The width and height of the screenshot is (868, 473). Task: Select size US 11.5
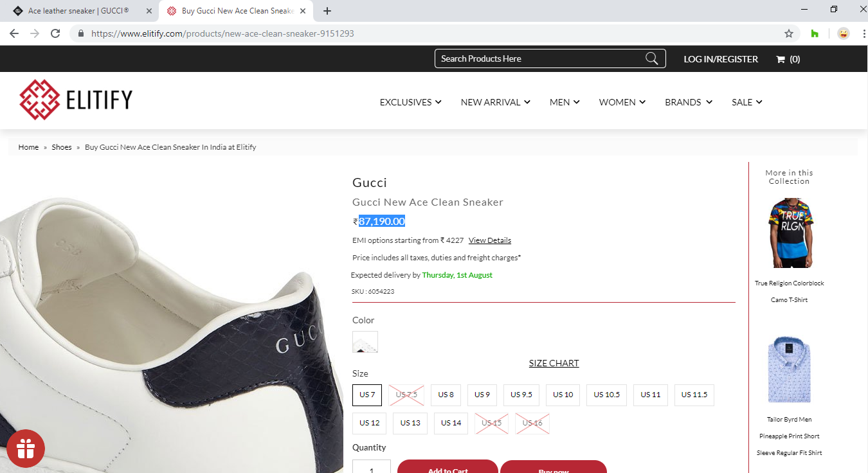pos(694,395)
